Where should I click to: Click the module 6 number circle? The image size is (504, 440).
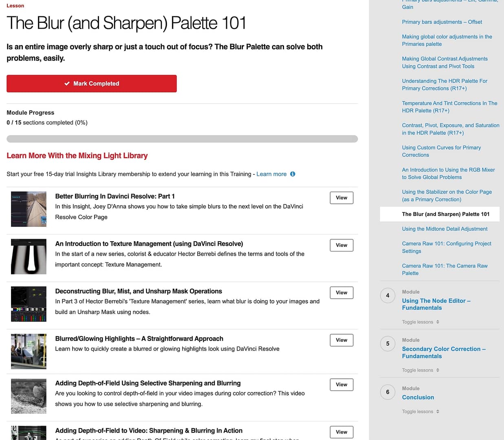(387, 392)
